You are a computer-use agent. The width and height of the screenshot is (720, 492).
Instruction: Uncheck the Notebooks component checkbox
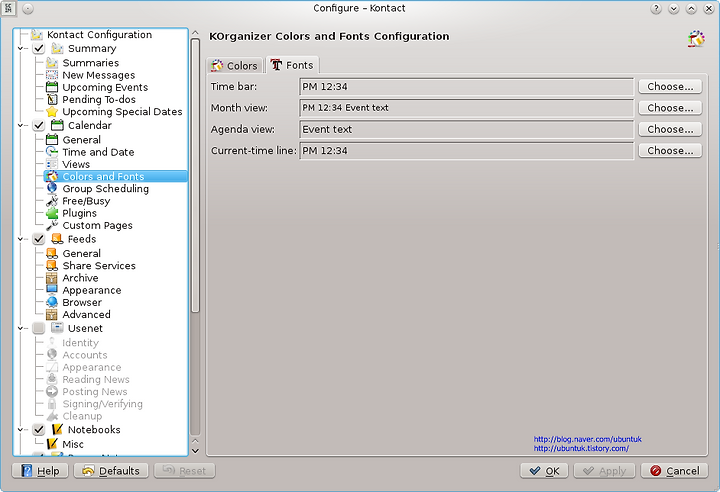coord(39,430)
